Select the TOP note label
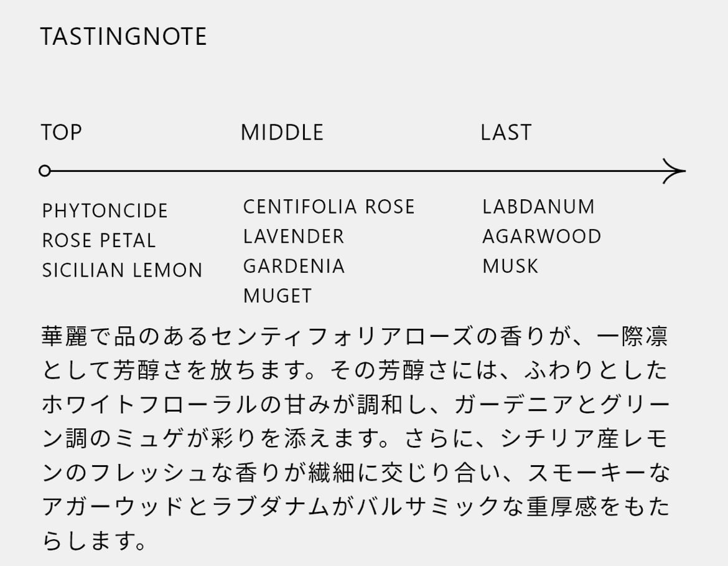 61,133
